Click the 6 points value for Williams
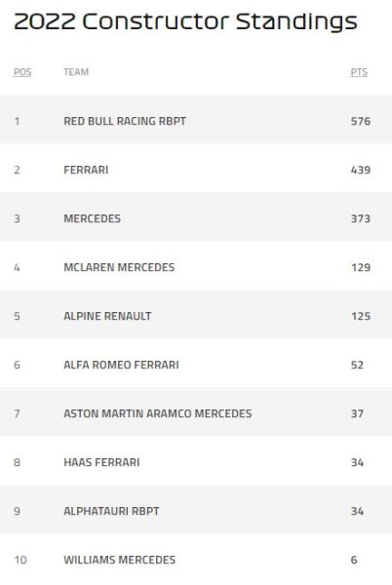Viewport: 392px width, 585px height. click(354, 560)
